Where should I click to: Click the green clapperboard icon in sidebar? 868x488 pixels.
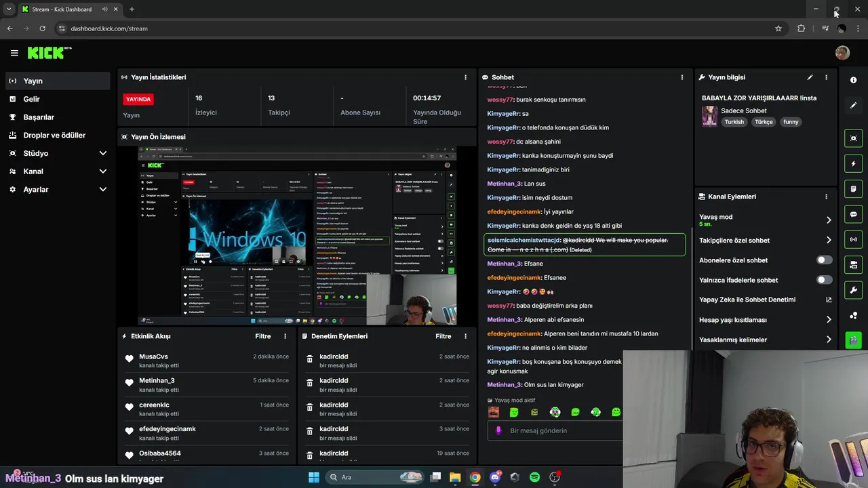[x=853, y=340]
